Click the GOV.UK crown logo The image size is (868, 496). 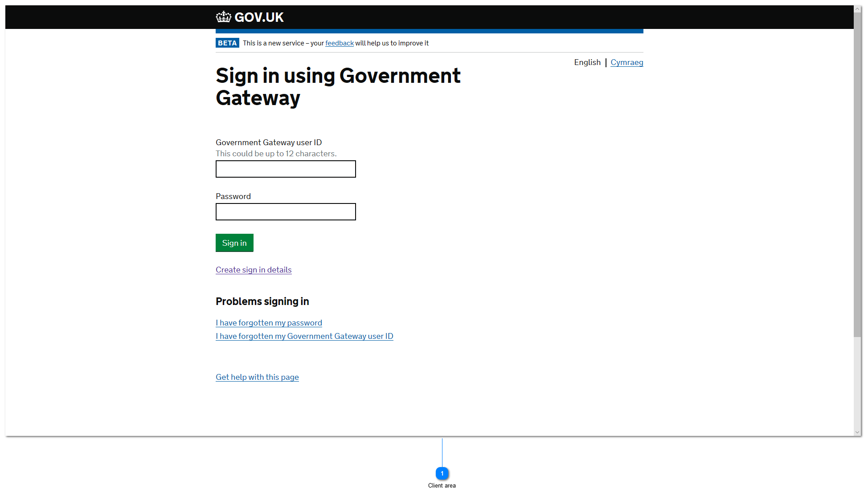click(223, 16)
